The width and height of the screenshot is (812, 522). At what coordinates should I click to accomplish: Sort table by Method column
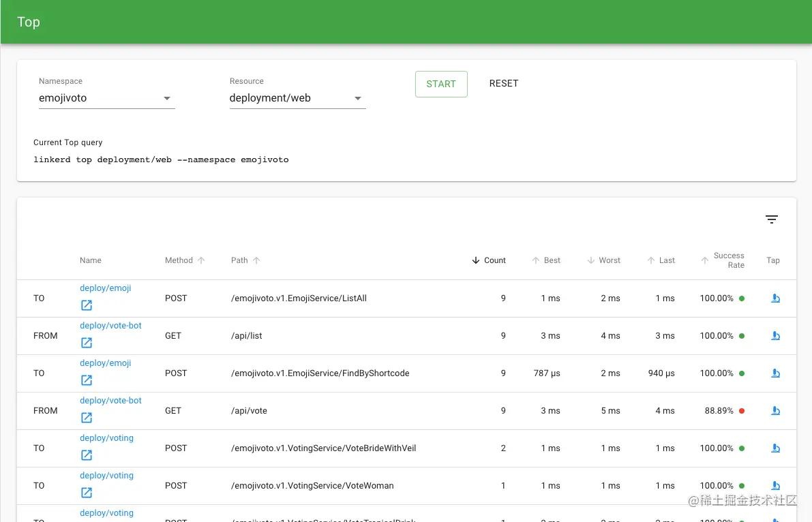[x=185, y=260]
